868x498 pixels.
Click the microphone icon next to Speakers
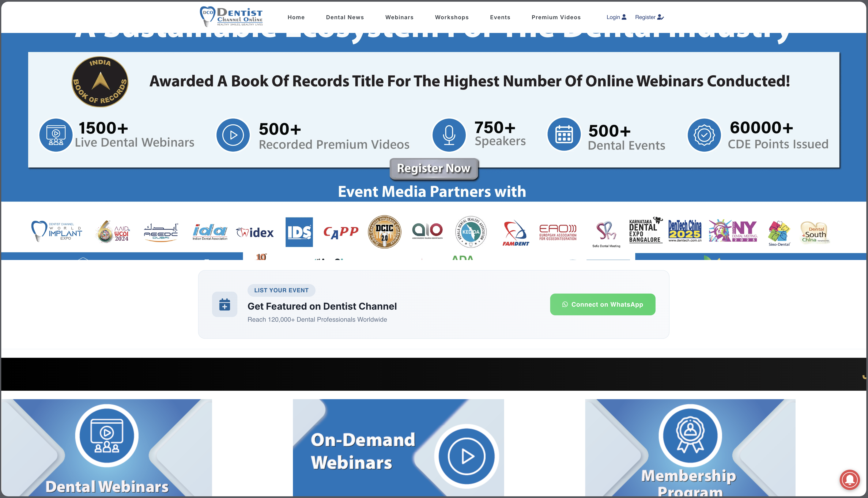[449, 135]
